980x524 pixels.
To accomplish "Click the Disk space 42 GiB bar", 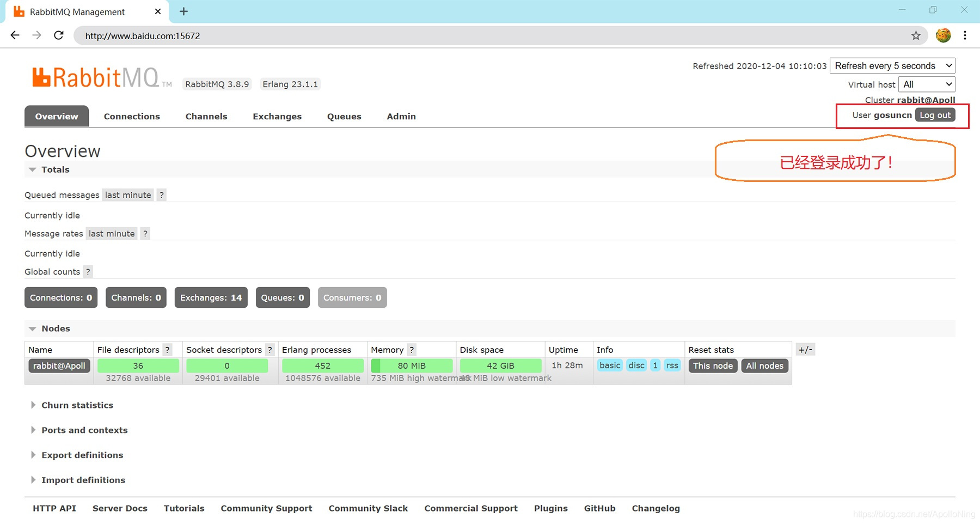I will (x=500, y=365).
